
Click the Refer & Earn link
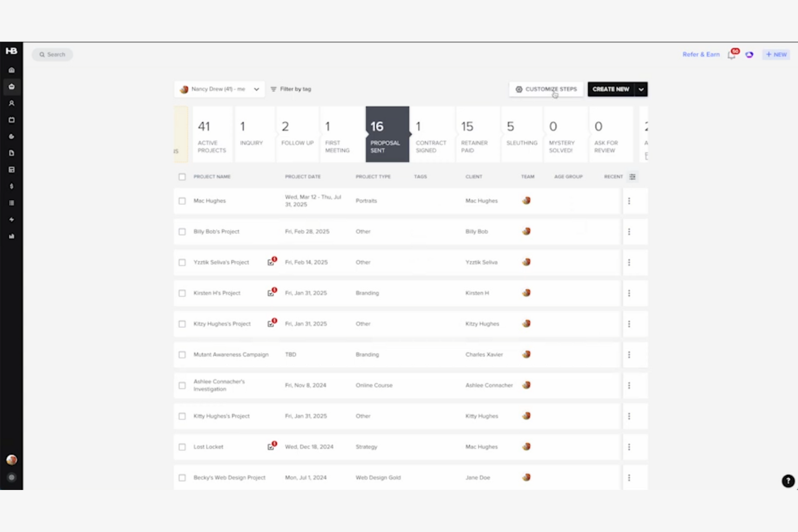(700, 54)
